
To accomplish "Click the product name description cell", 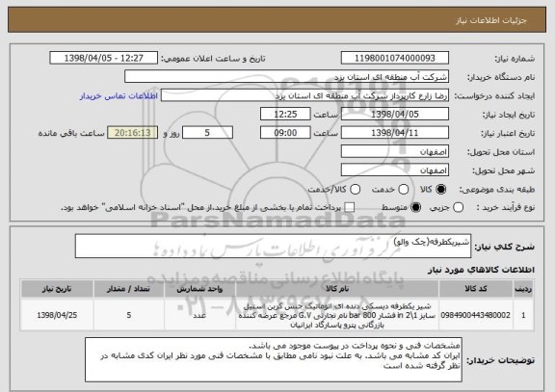I will point(337,315).
